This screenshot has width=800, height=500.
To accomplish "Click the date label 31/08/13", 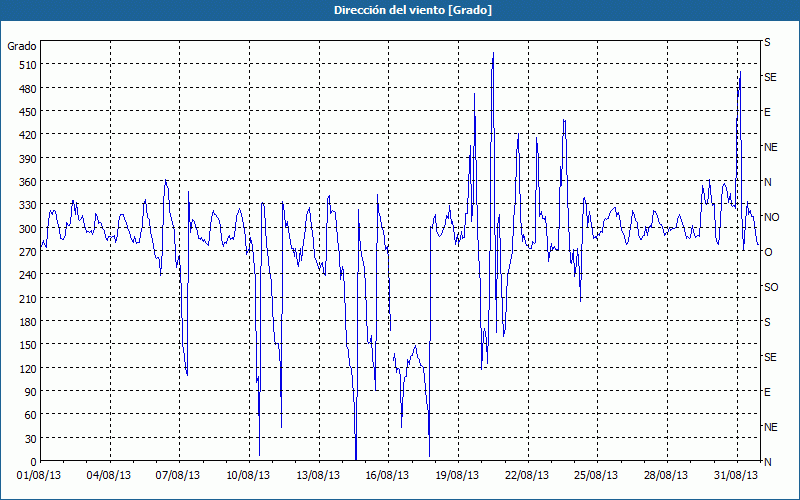I will pyautogui.click(x=736, y=476).
